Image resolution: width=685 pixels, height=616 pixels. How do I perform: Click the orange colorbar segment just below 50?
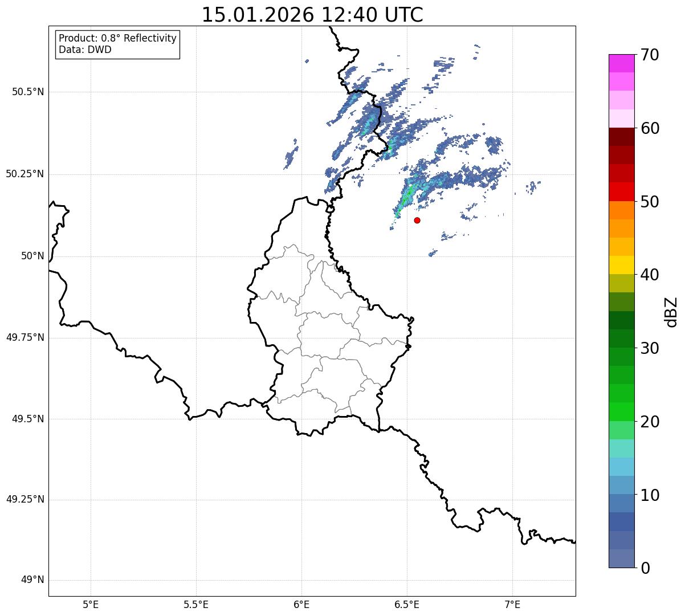coord(622,210)
